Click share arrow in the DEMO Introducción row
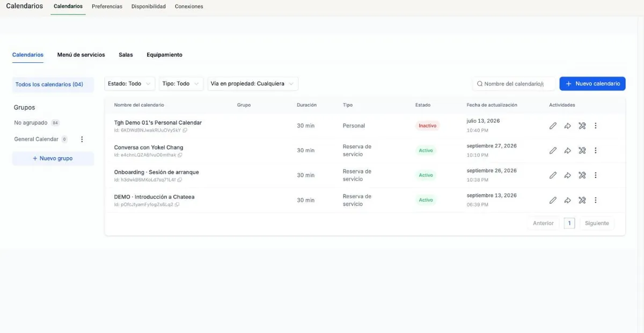This screenshot has width=644, height=333. coord(567,200)
